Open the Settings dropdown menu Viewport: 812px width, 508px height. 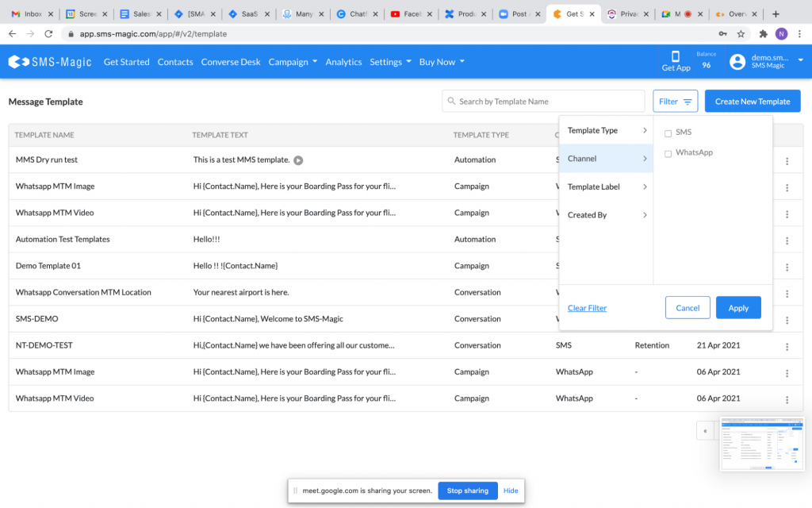[390, 62]
